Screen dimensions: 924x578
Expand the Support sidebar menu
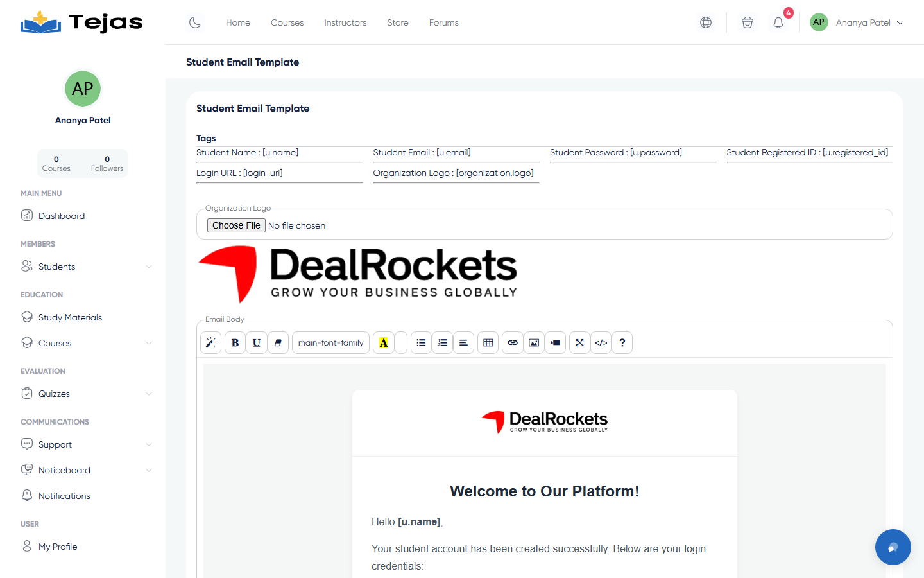click(x=86, y=444)
